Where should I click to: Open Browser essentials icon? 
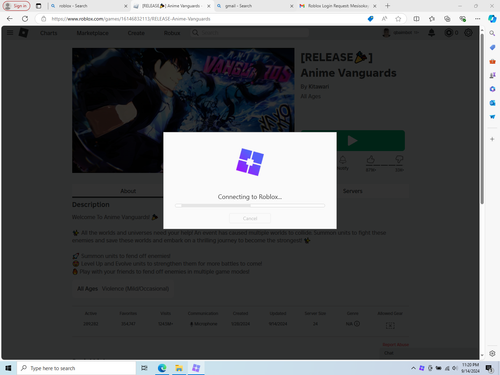(x=462, y=19)
